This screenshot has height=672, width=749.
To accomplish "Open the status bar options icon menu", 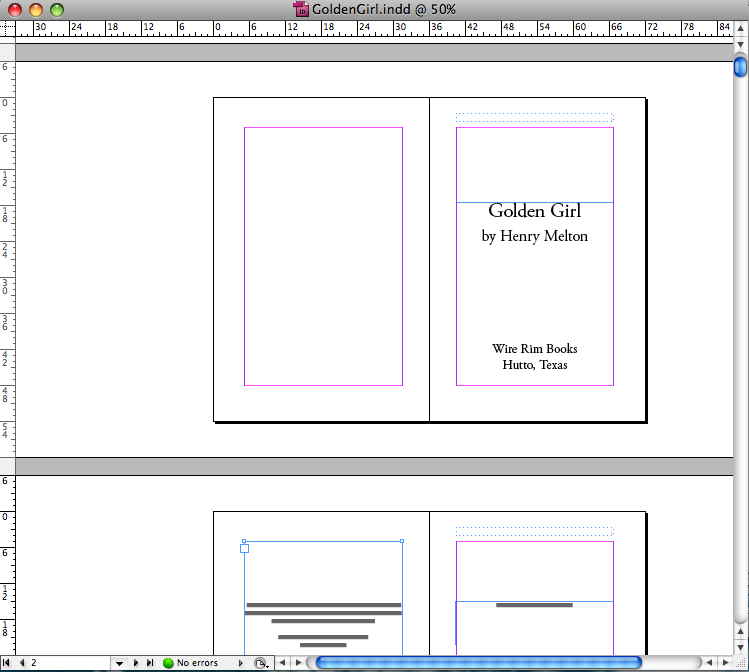I will tap(261, 663).
